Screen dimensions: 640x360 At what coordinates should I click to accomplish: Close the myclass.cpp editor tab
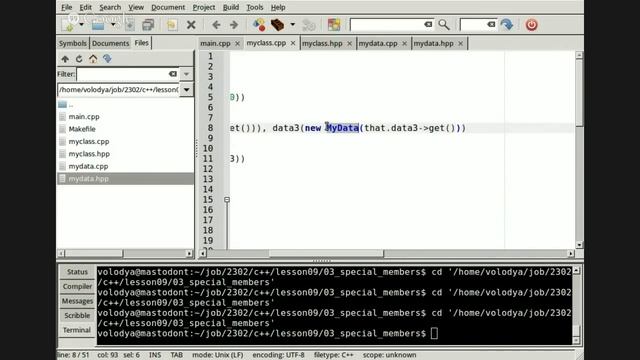coord(293,43)
